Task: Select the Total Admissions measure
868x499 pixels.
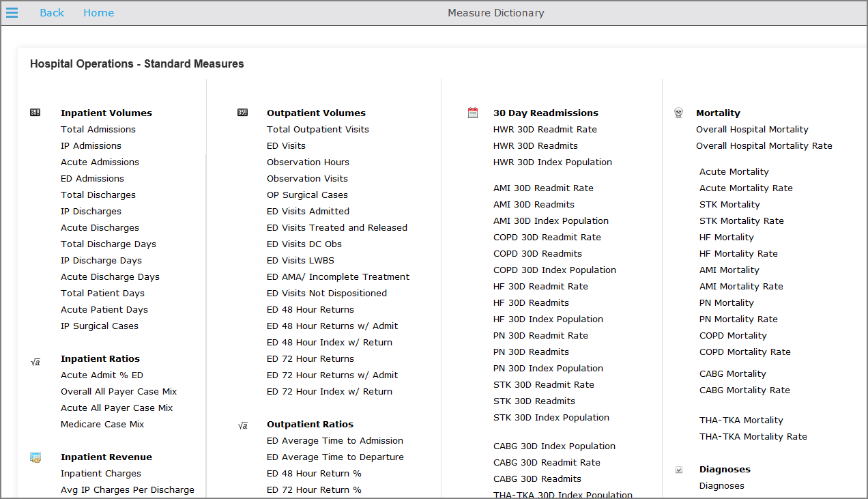Action: pyautogui.click(x=98, y=129)
